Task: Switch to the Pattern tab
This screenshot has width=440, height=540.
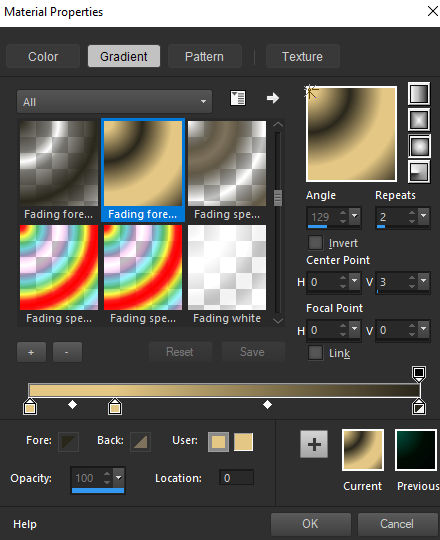Action: pos(204,56)
